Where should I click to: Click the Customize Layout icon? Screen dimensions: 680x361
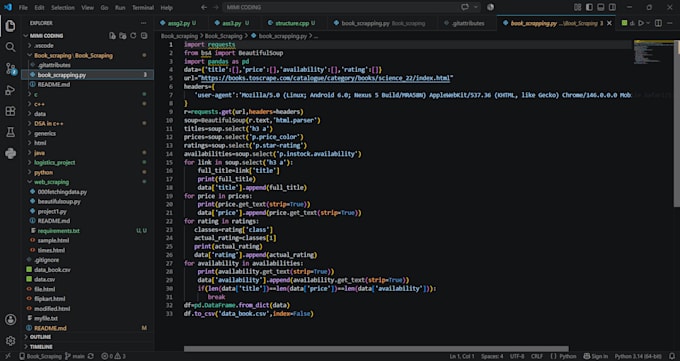coord(578,7)
